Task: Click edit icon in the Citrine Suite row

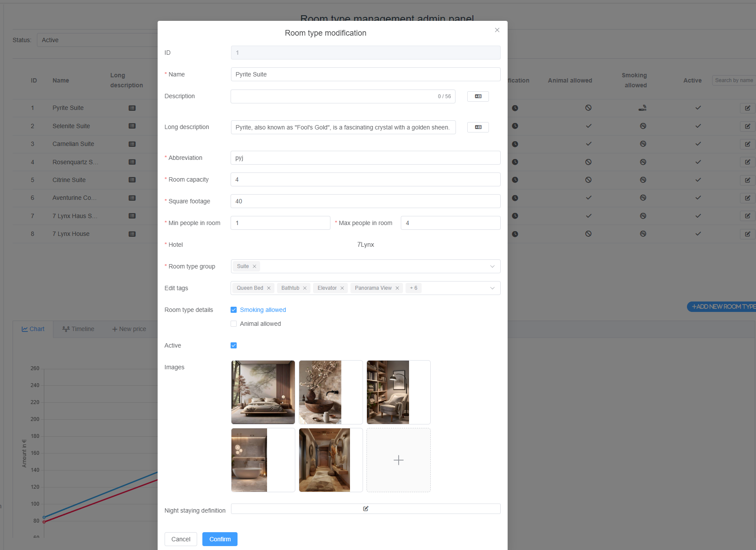Action: [747, 180]
